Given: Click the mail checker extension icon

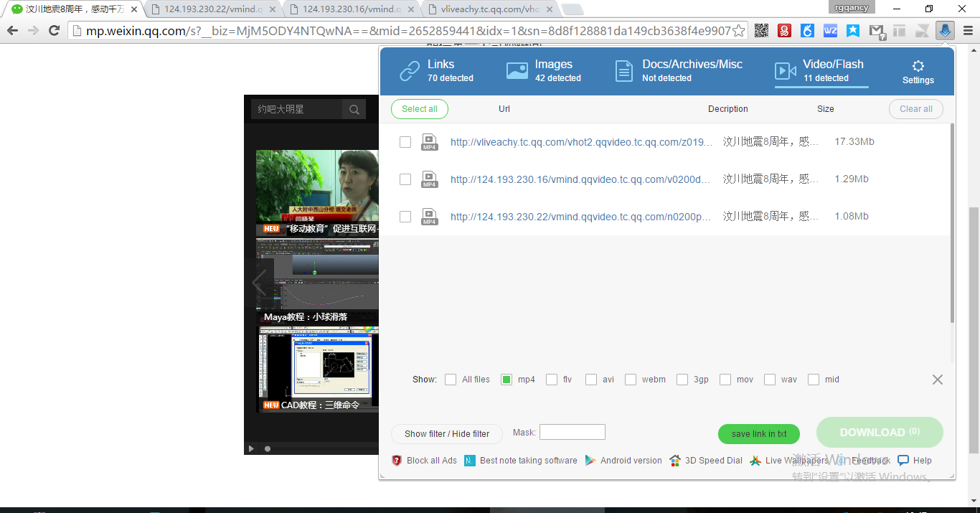Looking at the screenshot, I should tap(877, 32).
